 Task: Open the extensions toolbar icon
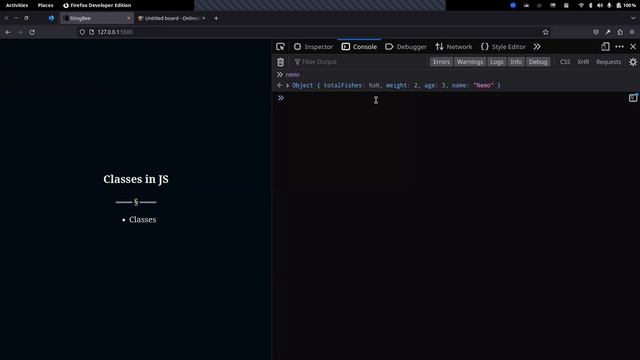point(620,32)
